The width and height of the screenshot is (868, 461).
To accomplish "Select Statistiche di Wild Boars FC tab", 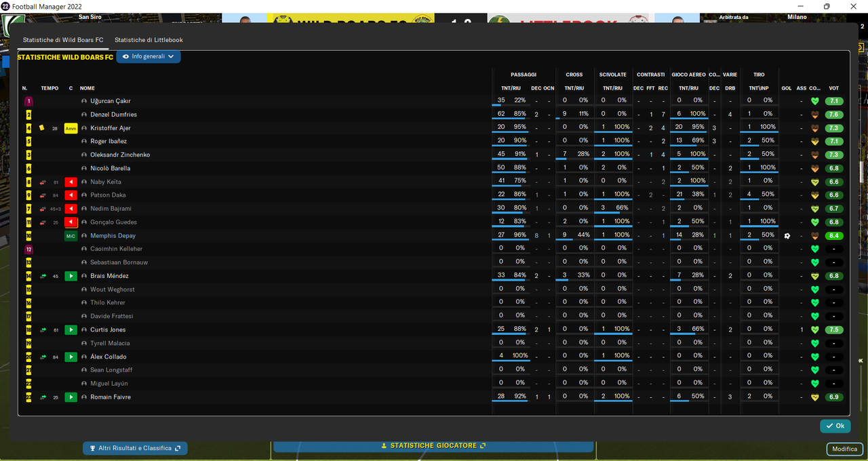I will 63,40.
